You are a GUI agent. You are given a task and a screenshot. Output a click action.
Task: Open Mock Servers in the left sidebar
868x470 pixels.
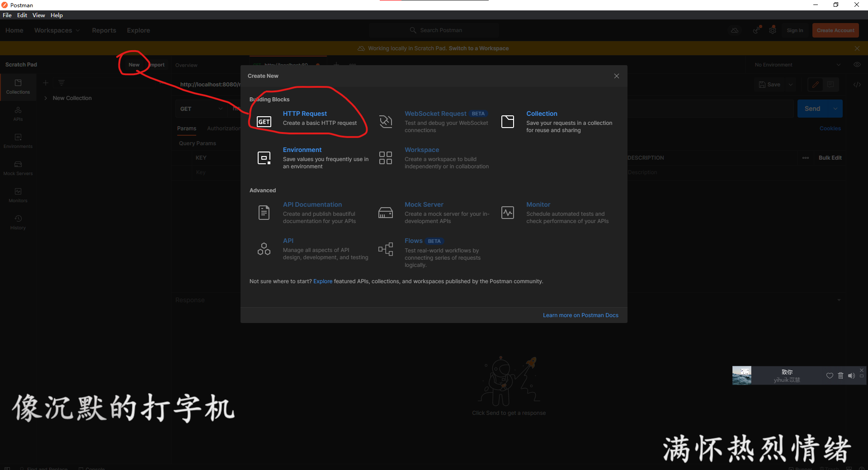(x=18, y=168)
